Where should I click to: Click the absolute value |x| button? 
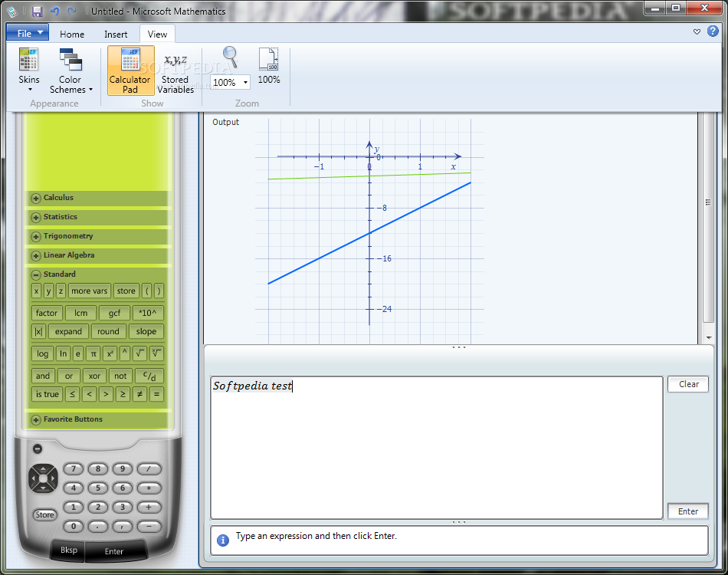point(38,332)
